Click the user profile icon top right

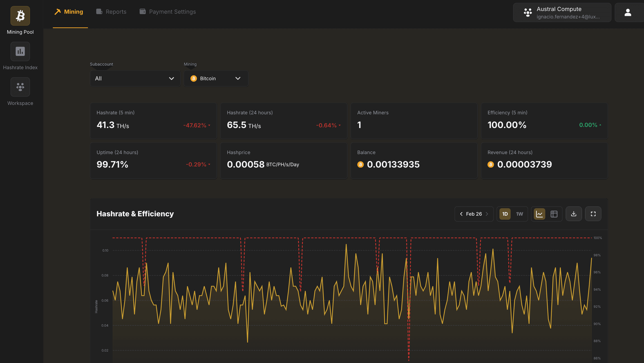click(628, 12)
